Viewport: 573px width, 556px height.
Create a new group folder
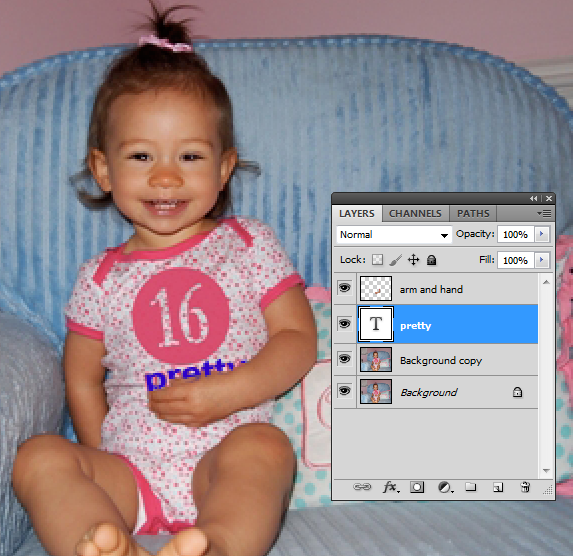point(471,487)
